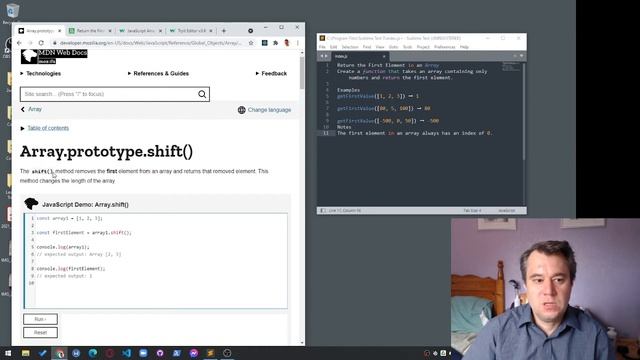Click the address bar URL in Chrome
The width and height of the screenshot is (640, 360).
coord(150,43)
